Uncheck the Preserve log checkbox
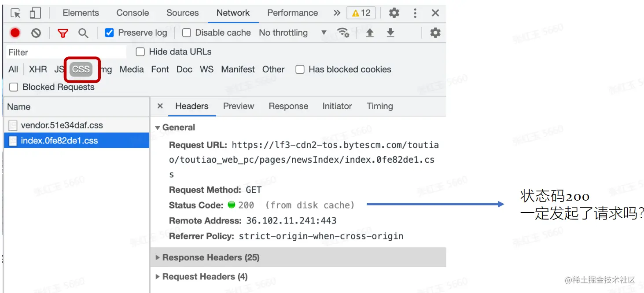 click(110, 33)
